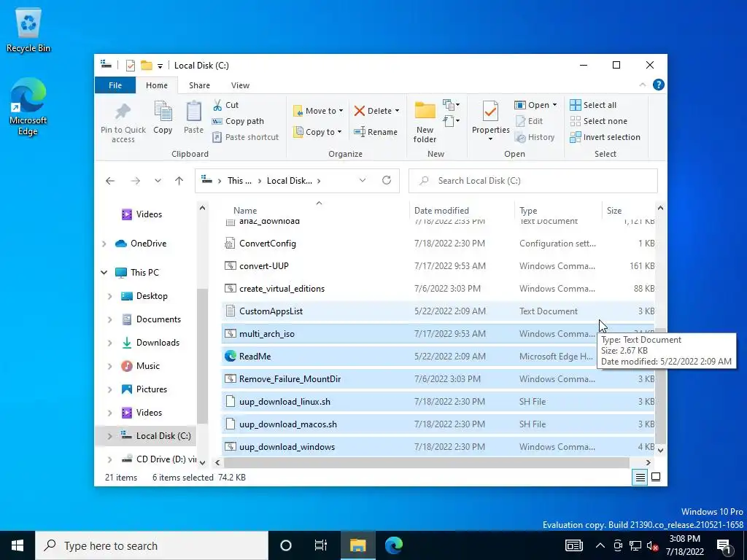Expand the OneDrive tree node
The image size is (747, 560).
pos(104,244)
